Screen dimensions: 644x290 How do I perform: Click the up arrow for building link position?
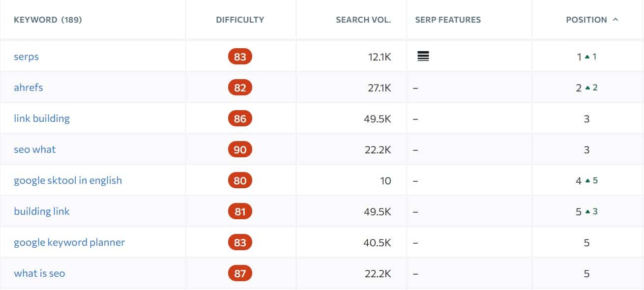pyautogui.click(x=586, y=211)
